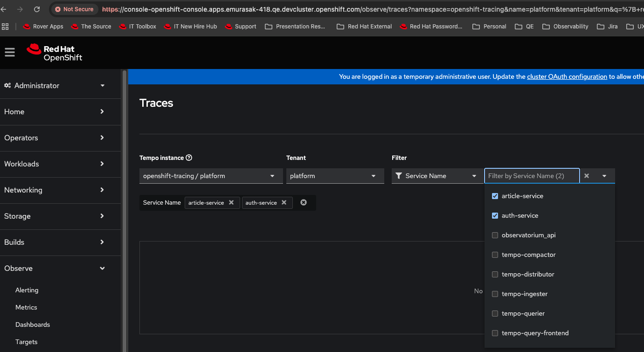Uncheck the auth-service checkbox
The width and height of the screenshot is (644, 352).
[495, 216]
